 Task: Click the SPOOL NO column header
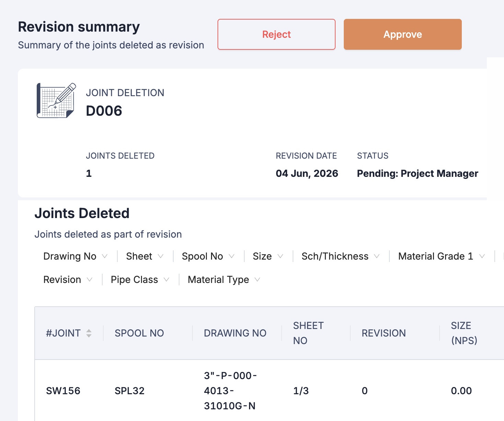(139, 333)
